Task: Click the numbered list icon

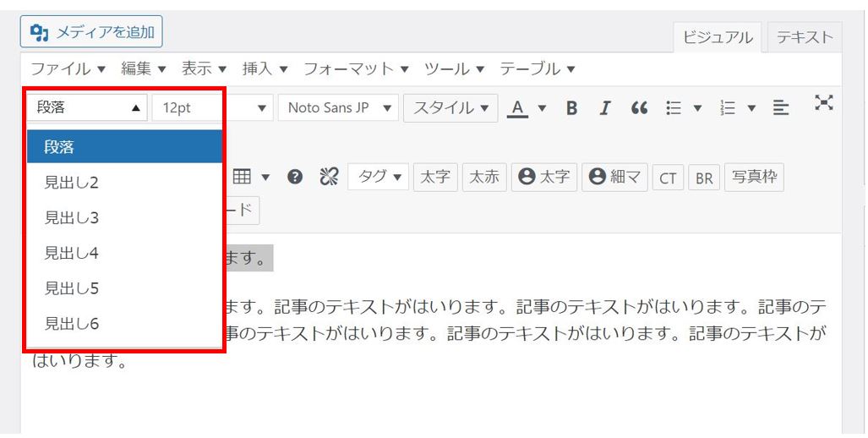Action: pyautogui.click(x=728, y=108)
